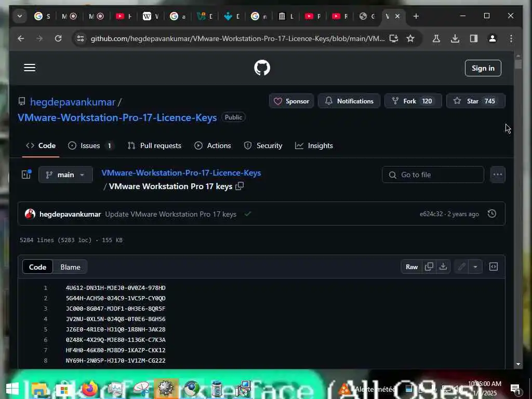
Task: Reload the page with the refresh icon
Action: point(58,38)
